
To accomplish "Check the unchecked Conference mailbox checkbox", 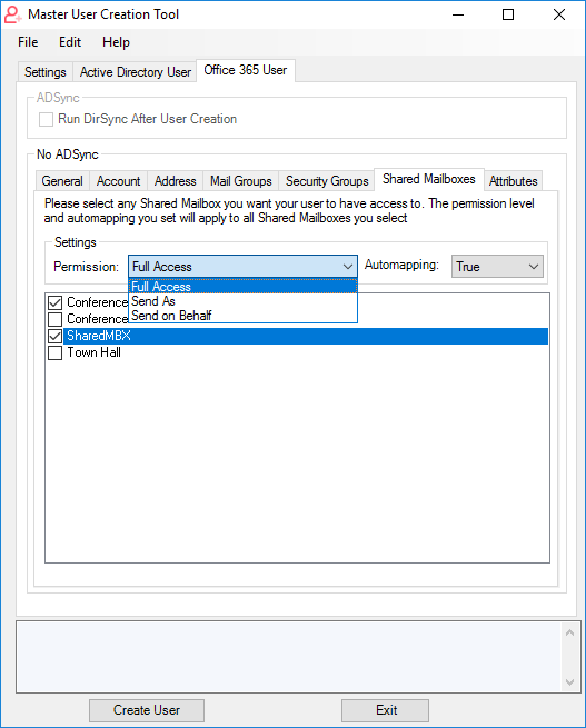I will click(55, 319).
